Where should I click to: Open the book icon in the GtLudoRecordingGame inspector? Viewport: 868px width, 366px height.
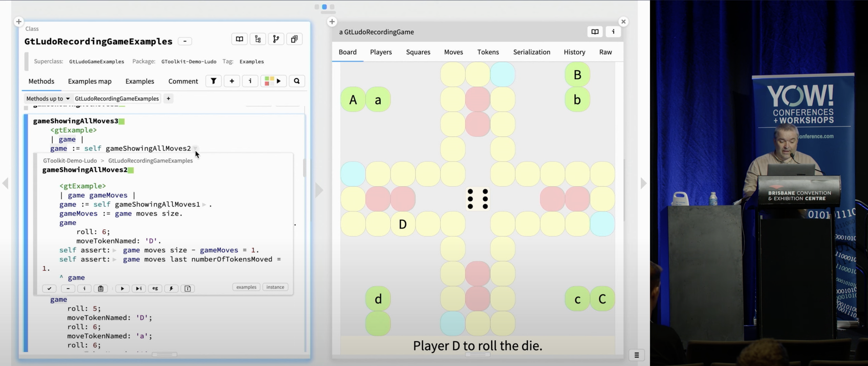point(595,32)
